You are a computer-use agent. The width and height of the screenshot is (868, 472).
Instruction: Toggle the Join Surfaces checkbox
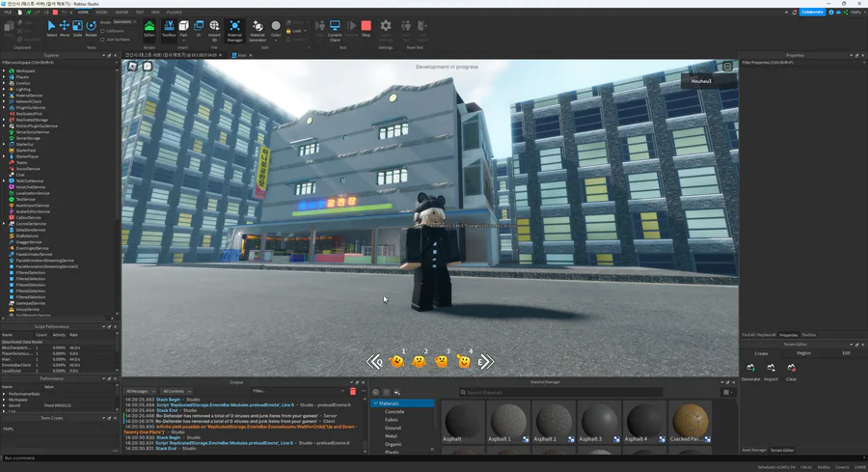point(102,40)
